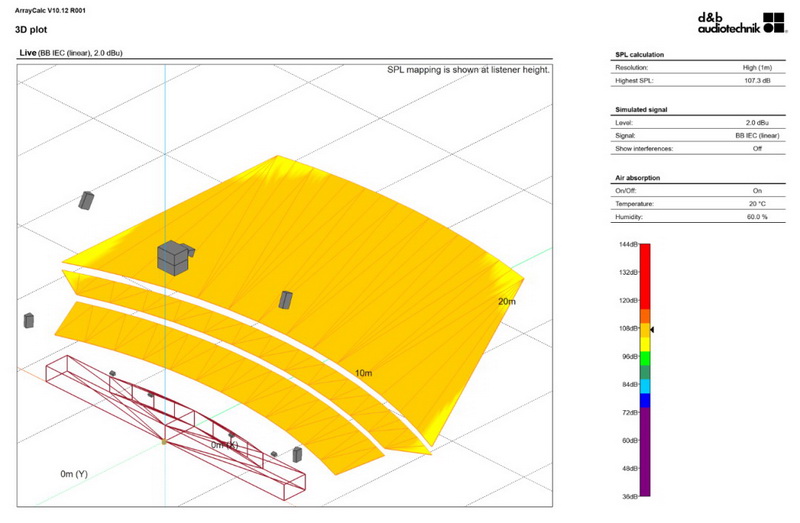Select the large gray loudspeaker cluster
800x523 pixels.
pos(173,257)
